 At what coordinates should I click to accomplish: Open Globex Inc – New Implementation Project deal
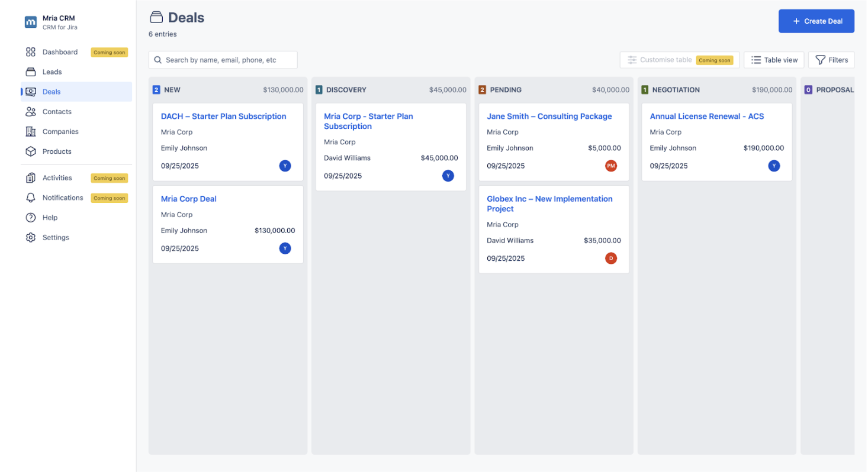(x=549, y=204)
